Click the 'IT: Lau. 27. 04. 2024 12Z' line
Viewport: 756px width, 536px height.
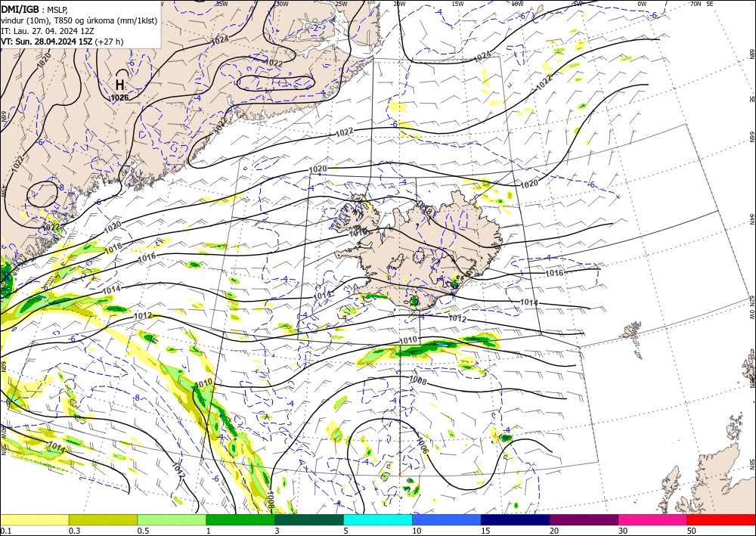click(x=47, y=31)
